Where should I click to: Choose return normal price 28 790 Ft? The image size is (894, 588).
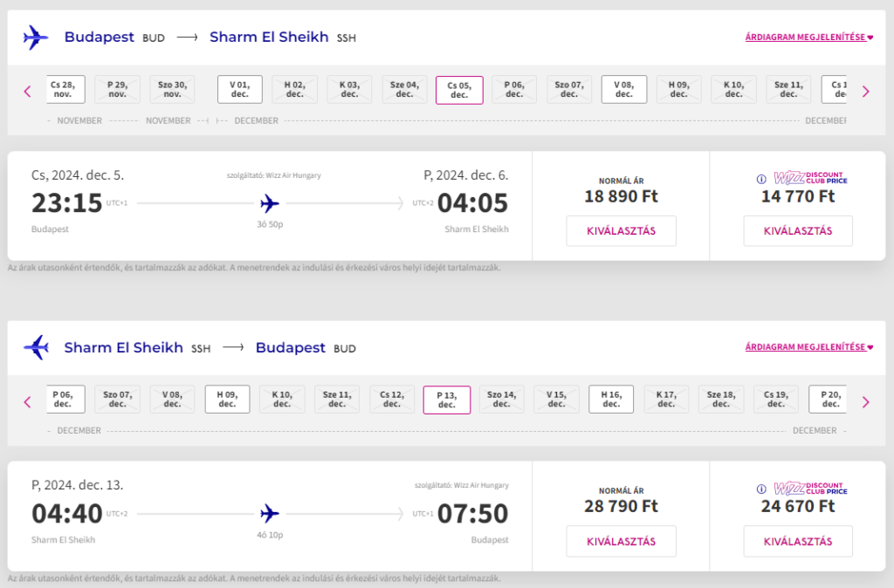[x=621, y=542]
